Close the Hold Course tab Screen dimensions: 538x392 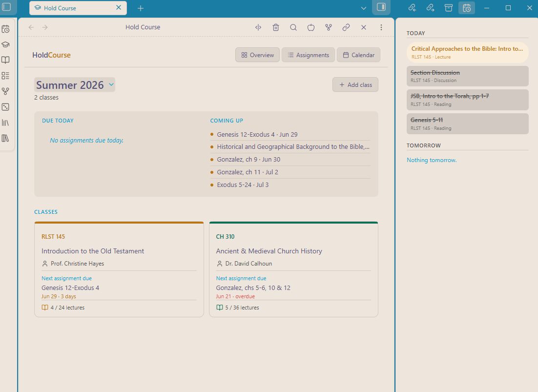tap(119, 7)
